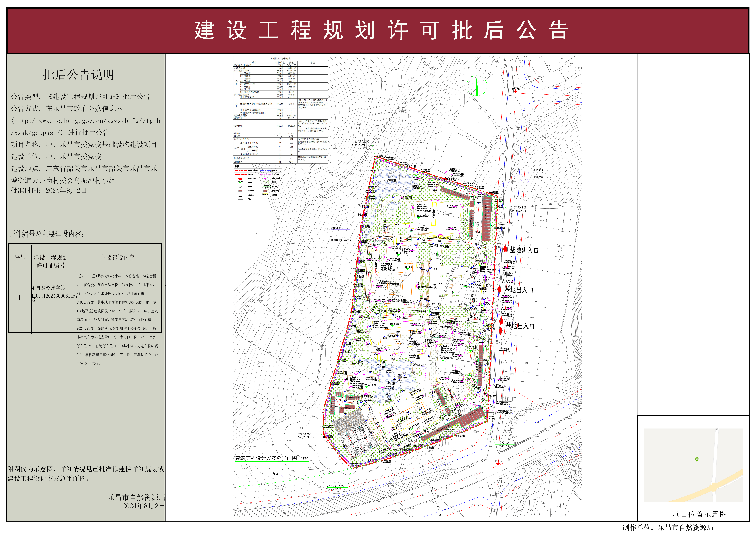
Task: Click the main content cell starting 9栋
Action: coord(118,320)
